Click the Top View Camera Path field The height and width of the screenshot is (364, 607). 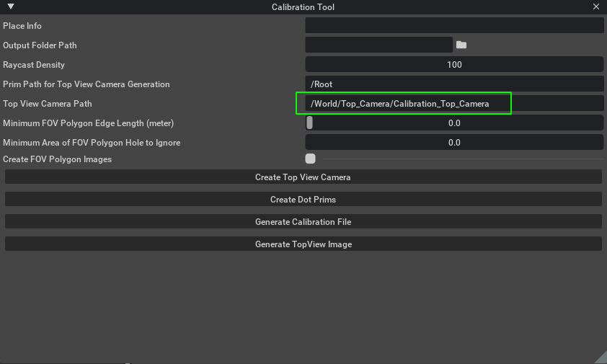click(x=454, y=103)
